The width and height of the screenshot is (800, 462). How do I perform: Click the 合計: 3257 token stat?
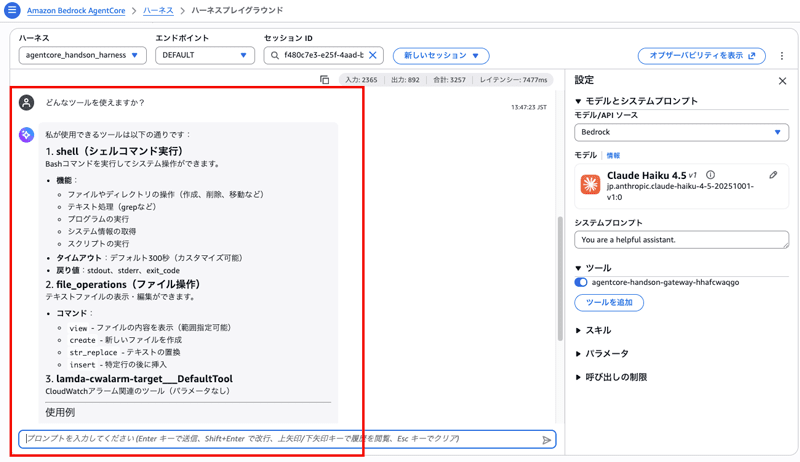[449, 80]
